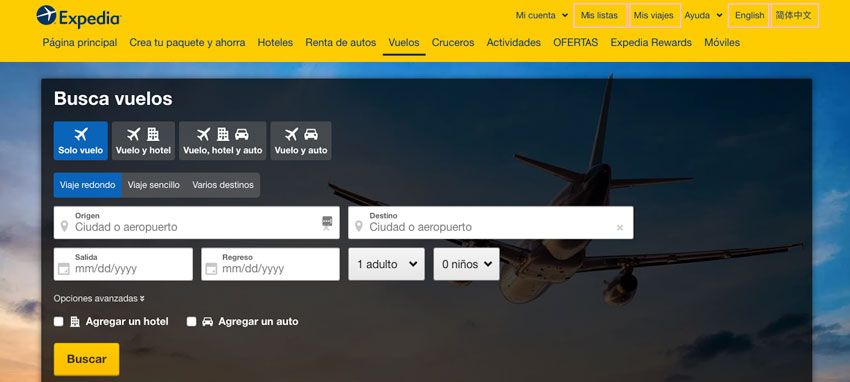Click the location pin in Origen field
Image resolution: width=850 pixels, height=382 pixels.
point(65,226)
